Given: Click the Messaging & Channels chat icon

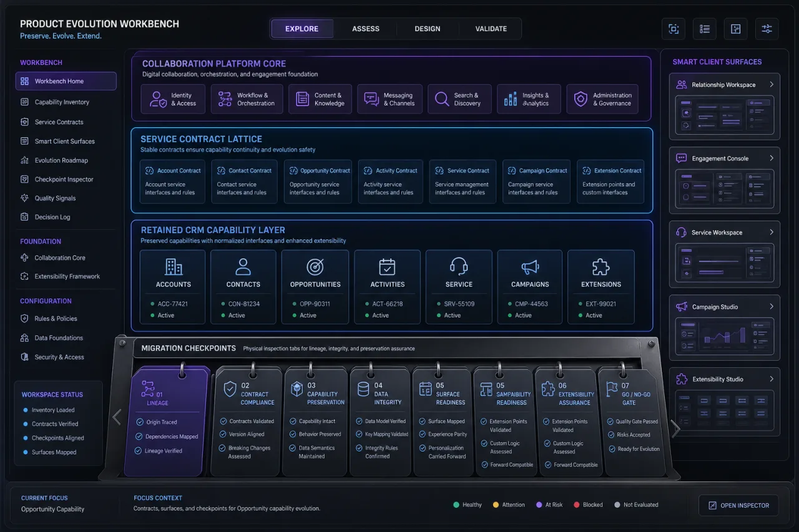Looking at the screenshot, I should pos(371,99).
